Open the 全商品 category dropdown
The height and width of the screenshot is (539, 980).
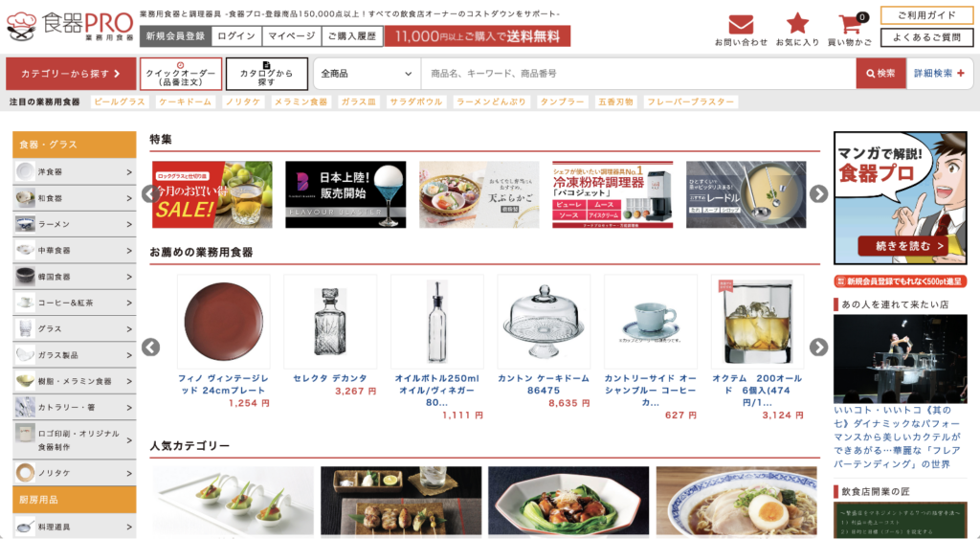coord(367,73)
